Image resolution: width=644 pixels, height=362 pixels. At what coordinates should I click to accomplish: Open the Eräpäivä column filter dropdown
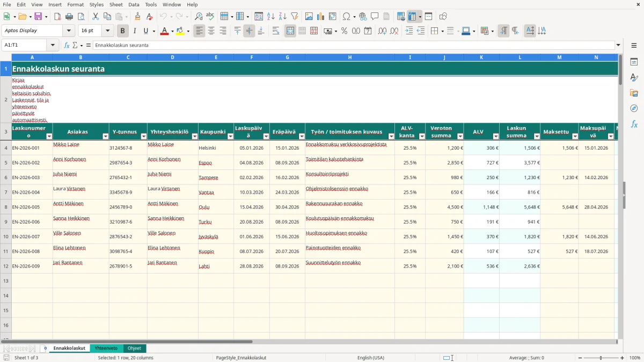(301, 136)
